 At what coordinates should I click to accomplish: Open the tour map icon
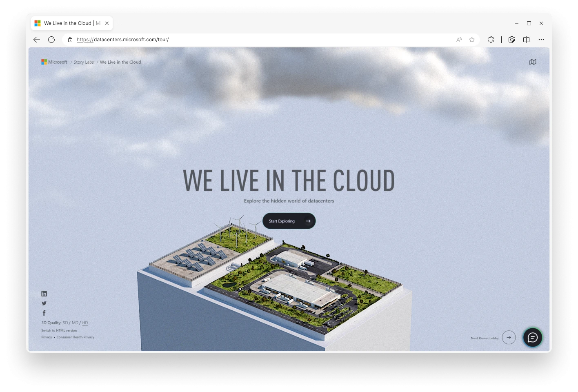click(x=532, y=62)
